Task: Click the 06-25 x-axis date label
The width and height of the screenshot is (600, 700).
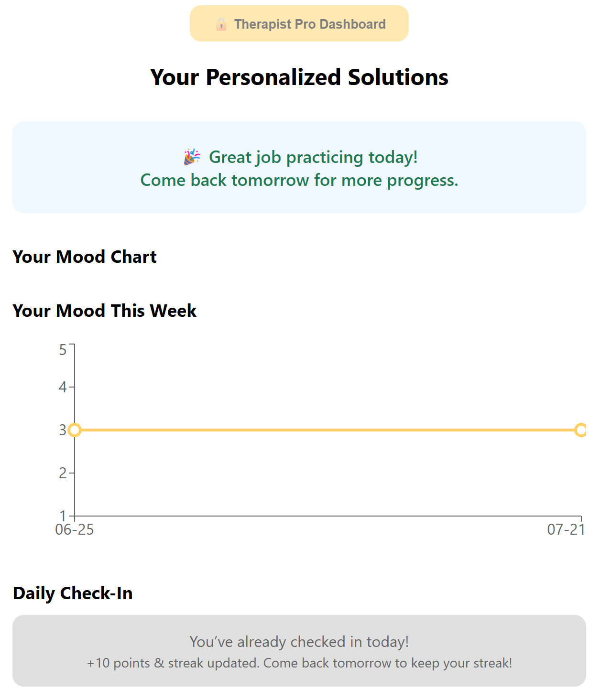Action: 75,529
